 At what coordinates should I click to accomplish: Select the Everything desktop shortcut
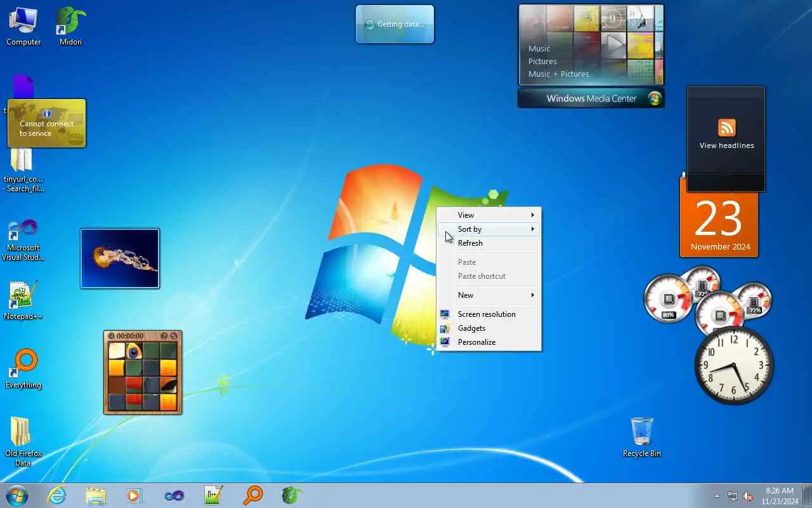click(23, 369)
